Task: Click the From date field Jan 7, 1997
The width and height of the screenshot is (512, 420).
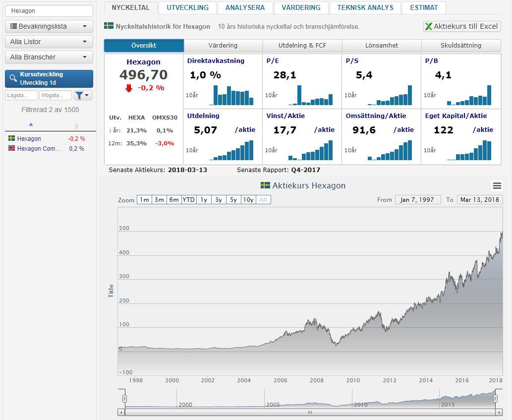Action: [x=418, y=199]
